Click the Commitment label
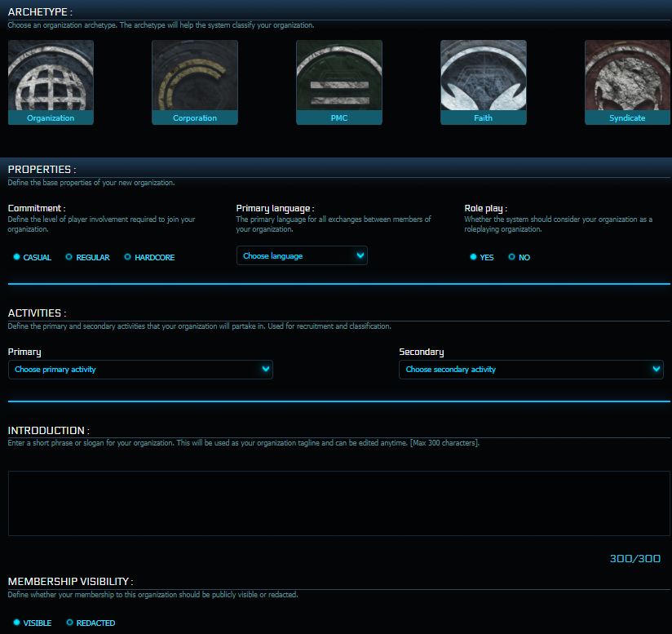The height and width of the screenshot is (634, 672). pos(37,208)
